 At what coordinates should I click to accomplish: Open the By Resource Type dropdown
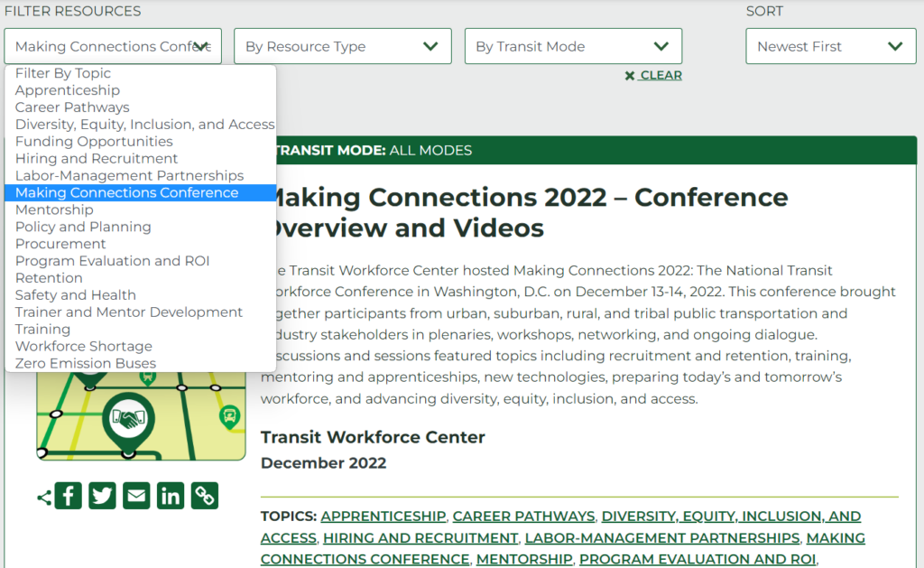coord(343,46)
